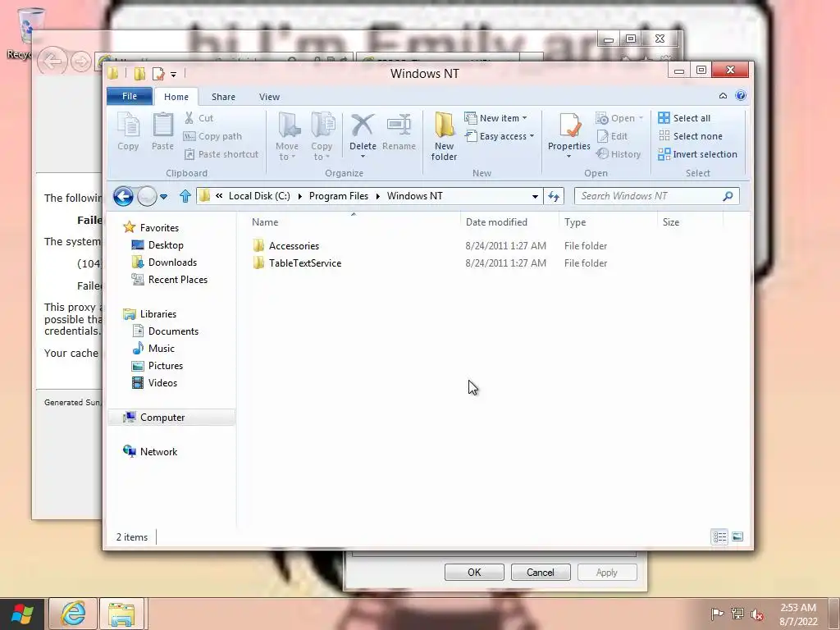Open the Explorer Help icon
The height and width of the screenshot is (630, 840).
point(741,95)
